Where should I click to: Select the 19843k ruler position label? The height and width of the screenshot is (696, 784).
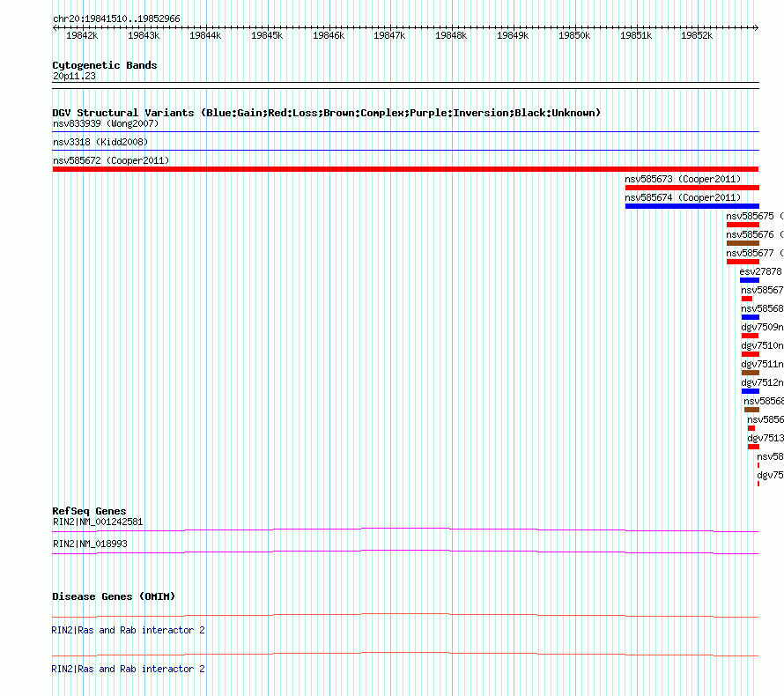[x=144, y=35]
